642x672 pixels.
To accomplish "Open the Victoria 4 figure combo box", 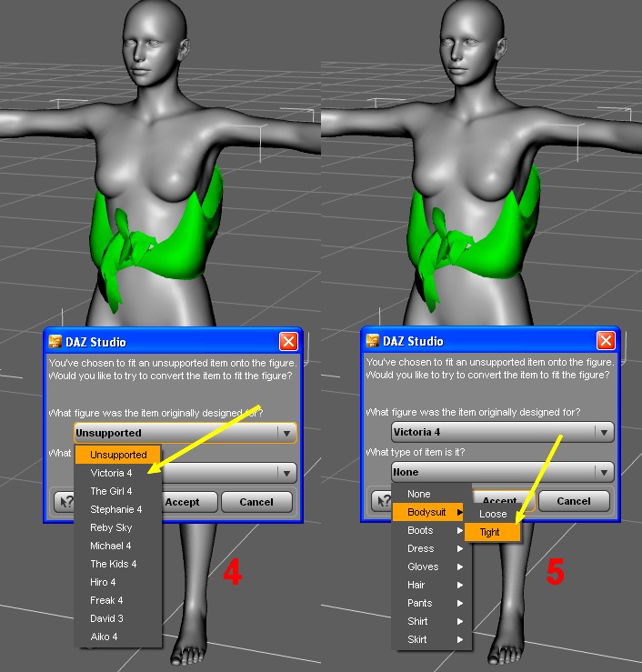I will tap(502, 432).
